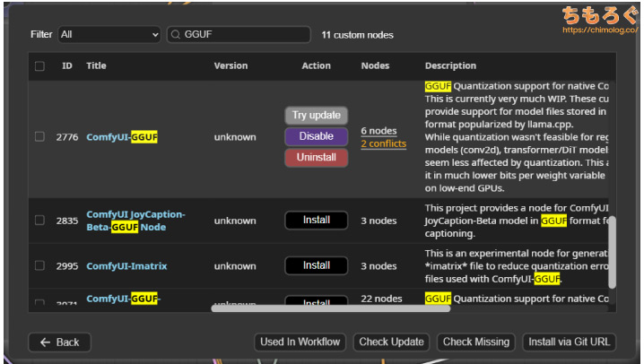Install the ComfyUI JoyCaption-Beta-GGUF Node
The width and height of the screenshot is (644, 364).
tap(317, 220)
